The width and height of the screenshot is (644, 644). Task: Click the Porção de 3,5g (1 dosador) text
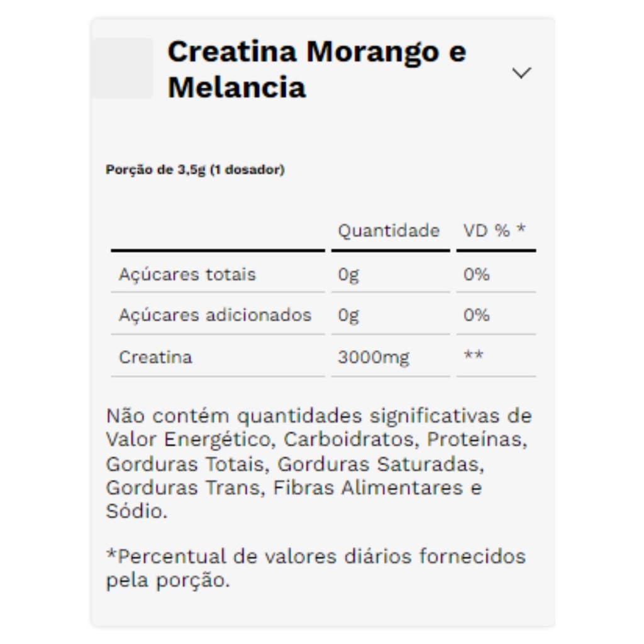tap(195, 170)
